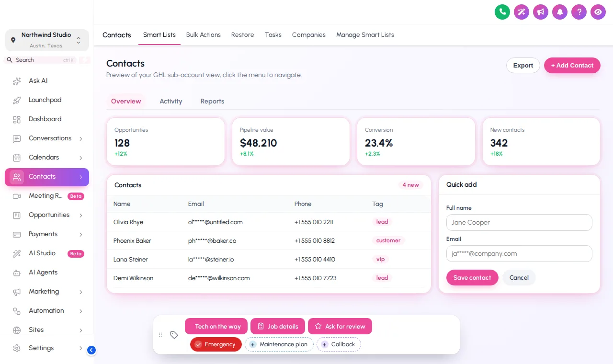Click the question mark help icon
This screenshot has height=364, width=613.
pos(579,12)
